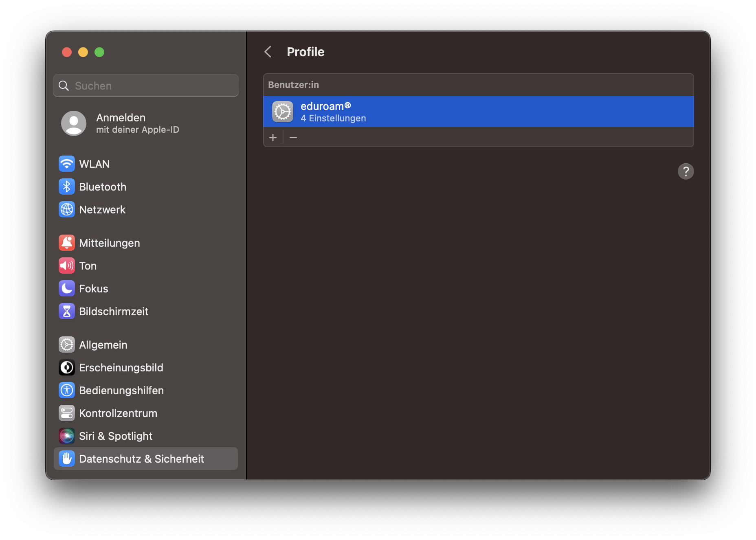This screenshot has height=540, width=756.
Task: Select the Mitteilungen bell icon
Action: click(67, 243)
